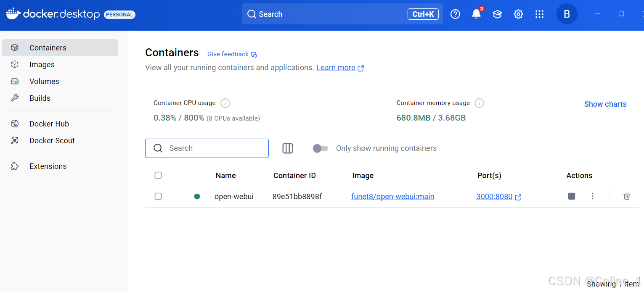Click the PERSONAL plan badge

pyautogui.click(x=119, y=15)
